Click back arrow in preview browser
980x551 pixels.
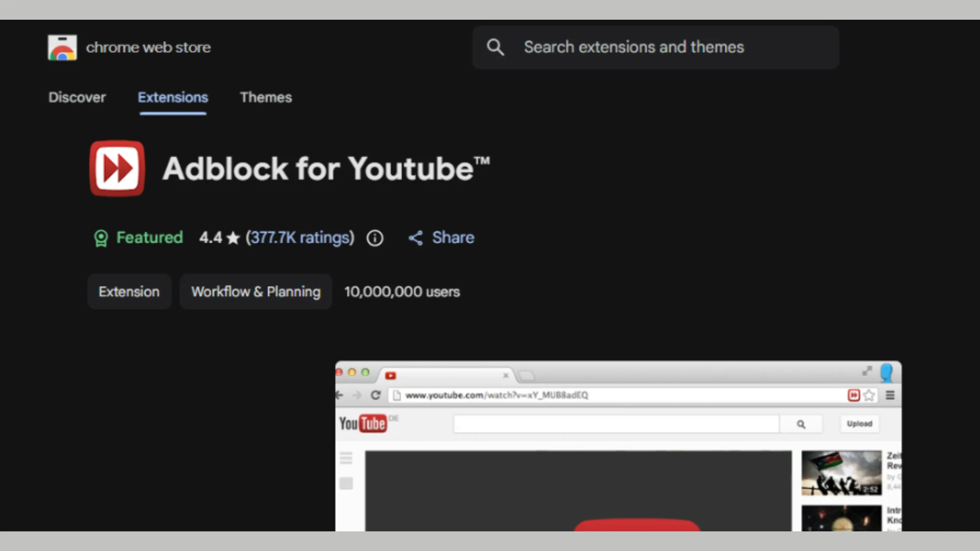(339, 395)
